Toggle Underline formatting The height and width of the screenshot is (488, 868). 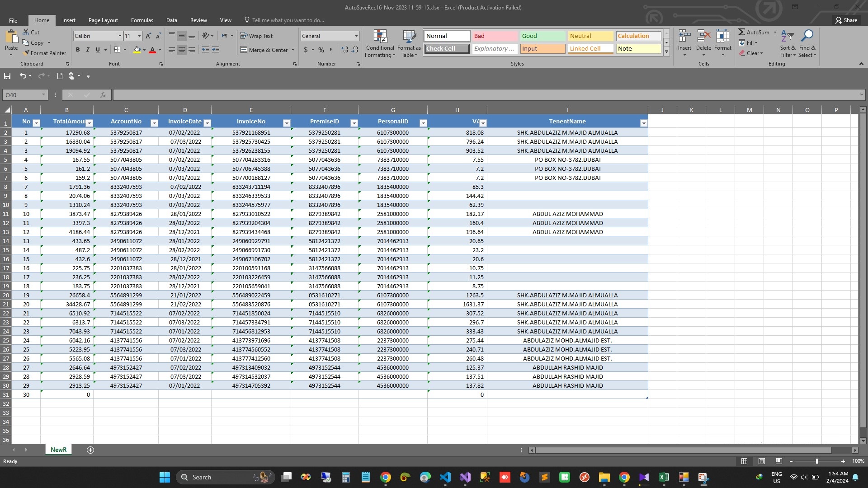[x=98, y=50]
